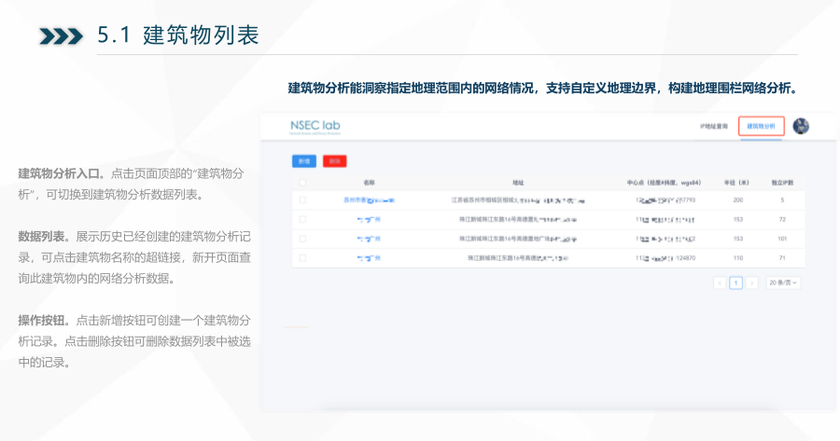Click the IP count value 101
The height and width of the screenshot is (441, 840).
point(782,238)
